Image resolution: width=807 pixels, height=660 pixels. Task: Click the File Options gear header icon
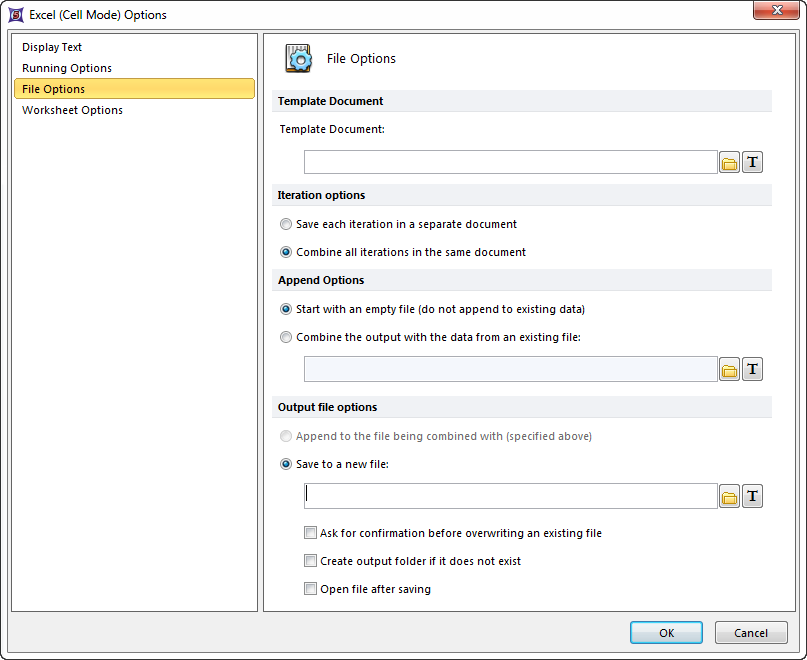298,58
